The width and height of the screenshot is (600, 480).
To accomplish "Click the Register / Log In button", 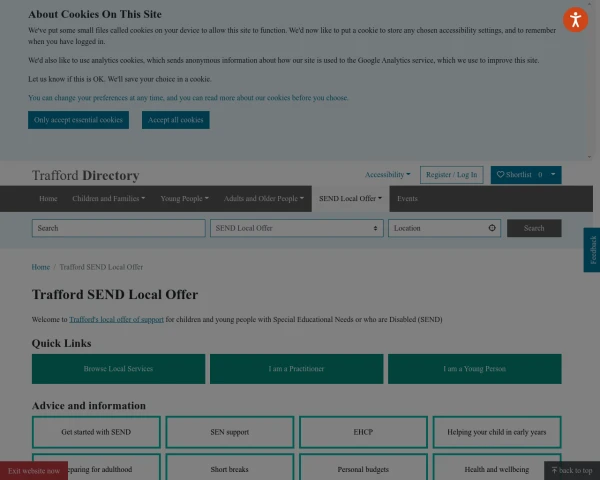I will point(451,175).
